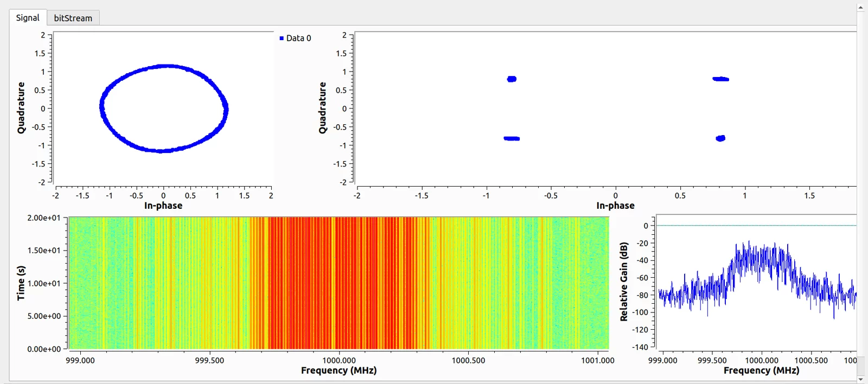Image resolution: width=868 pixels, height=384 pixels.
Task: Click the spectrum plot's Frequency (MHz) axis title
Action: pyautogui.click(x=761, y=370)
